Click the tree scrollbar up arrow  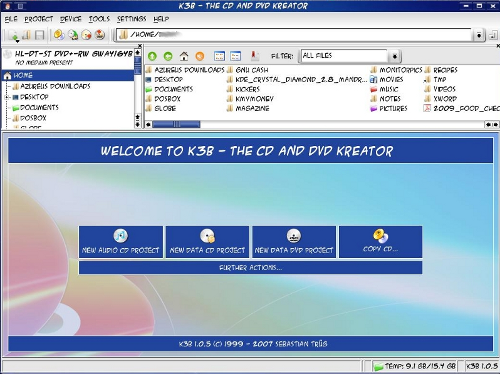pyautogui.click(x=137, y=52)
